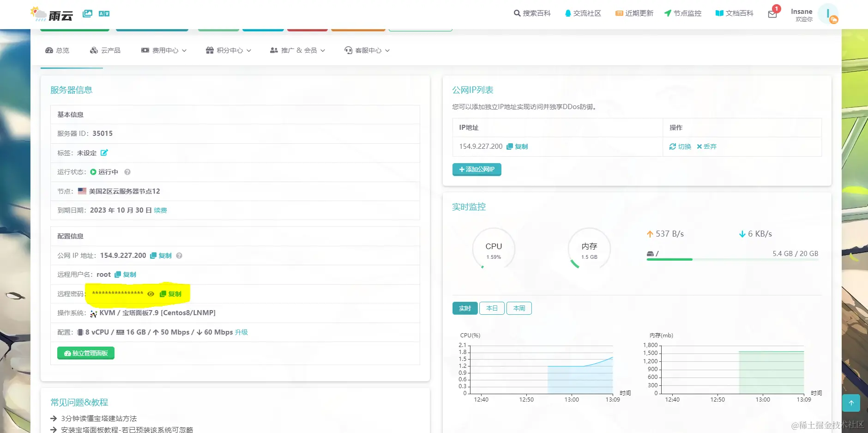This screenshot has width=868, height=433.
Task: Click the 升级 upgrade link
Action: [x=241, y=332]
